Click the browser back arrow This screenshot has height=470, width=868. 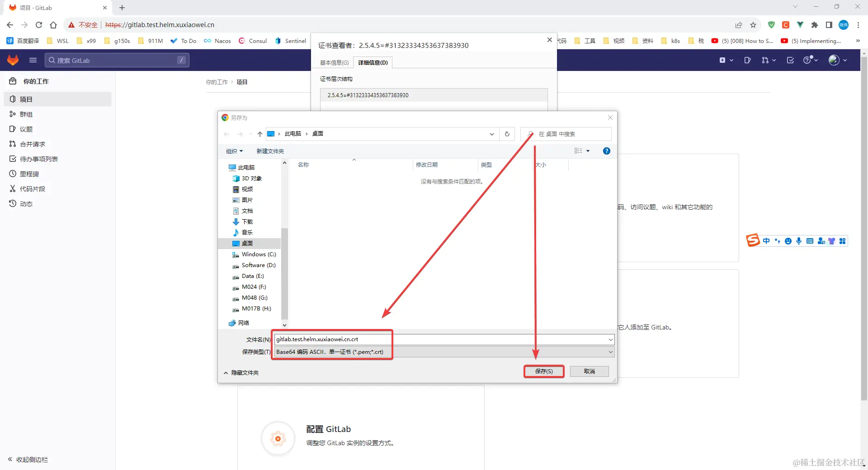10,25
